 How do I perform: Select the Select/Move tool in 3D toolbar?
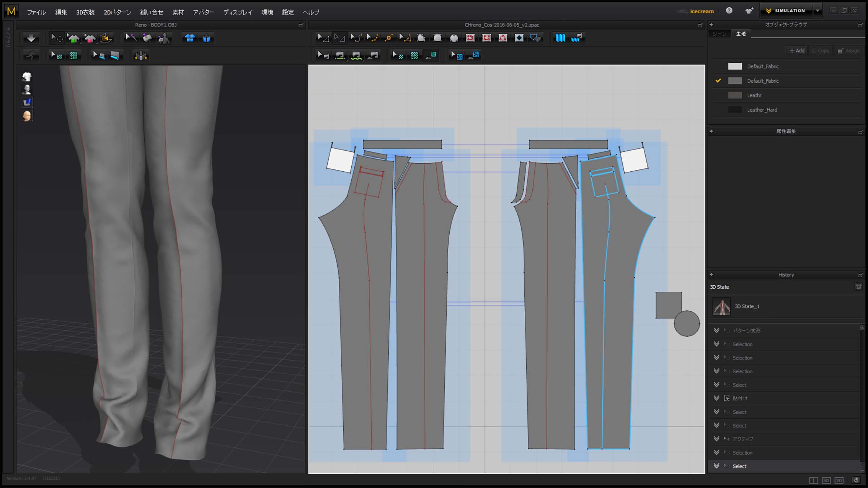(x=57, y=38)
